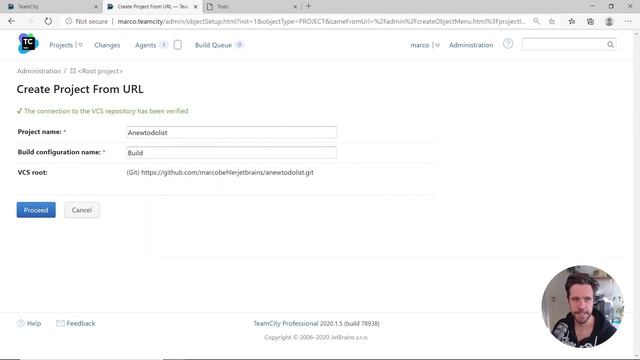Close the Todo browser tab

pos(295,7)
